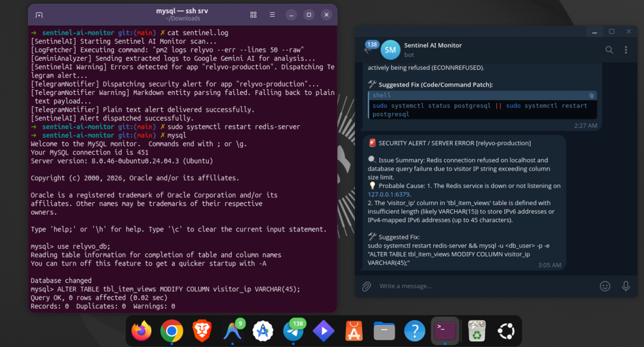The image size is (644, 347).
Task: Launch Firefox from the dock
Action: click(141, 330)
